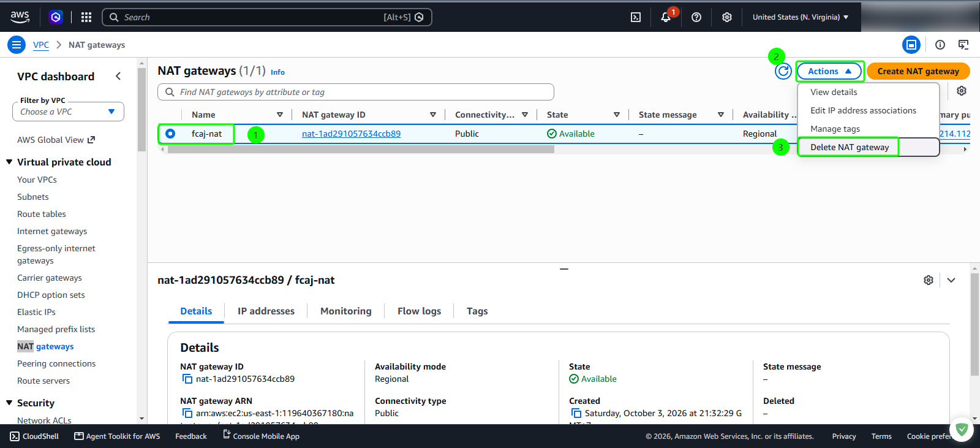
Task: Choose View details from Actions menu
Action: (868, 92)
